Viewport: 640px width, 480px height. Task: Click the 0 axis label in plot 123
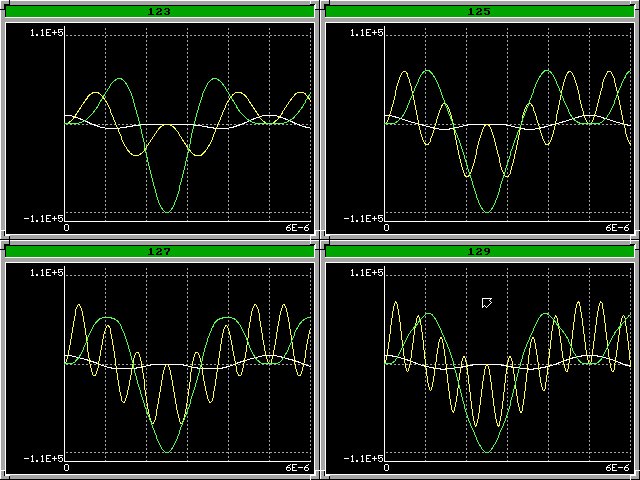tap(67, 228)
